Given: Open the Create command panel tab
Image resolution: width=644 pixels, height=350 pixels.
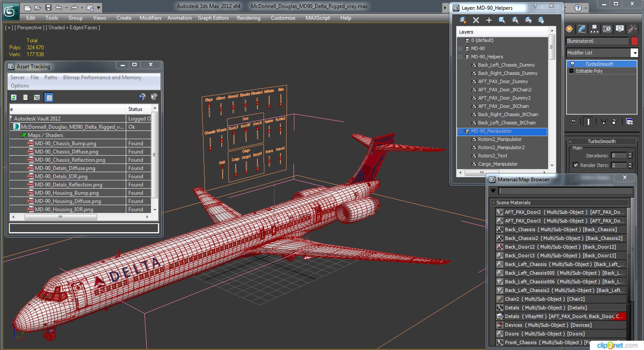Looking at the screenshot, I should (x=569, y=29).
